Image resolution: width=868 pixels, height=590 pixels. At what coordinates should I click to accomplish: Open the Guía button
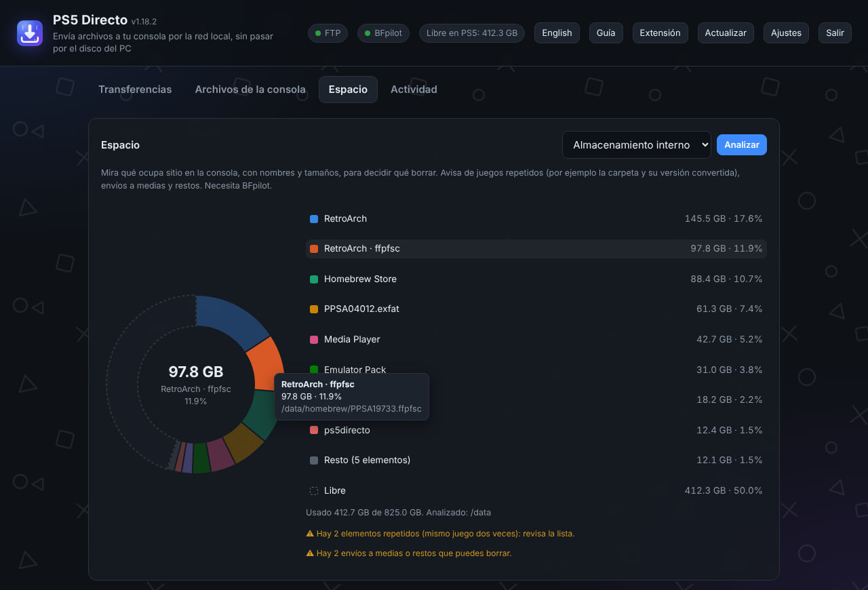pyautogui.click(x=606, y=33)
